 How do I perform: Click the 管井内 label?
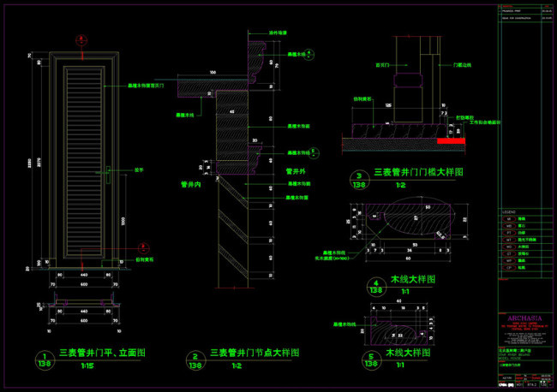coord(190,183)
